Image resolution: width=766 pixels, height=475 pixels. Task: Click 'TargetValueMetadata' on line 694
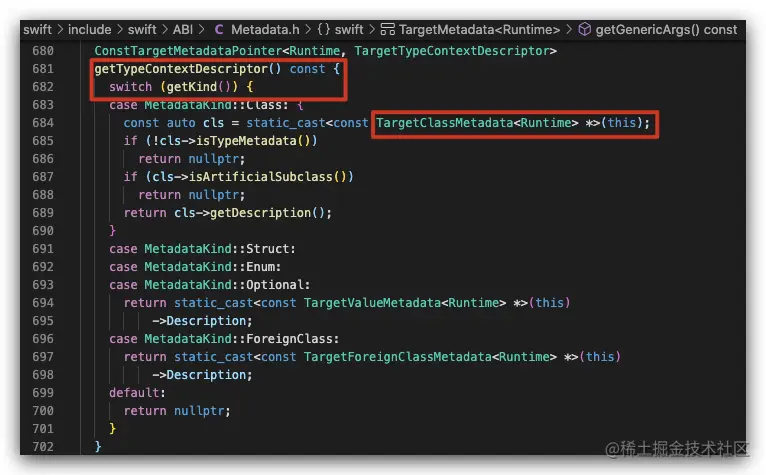coord(372,303)
